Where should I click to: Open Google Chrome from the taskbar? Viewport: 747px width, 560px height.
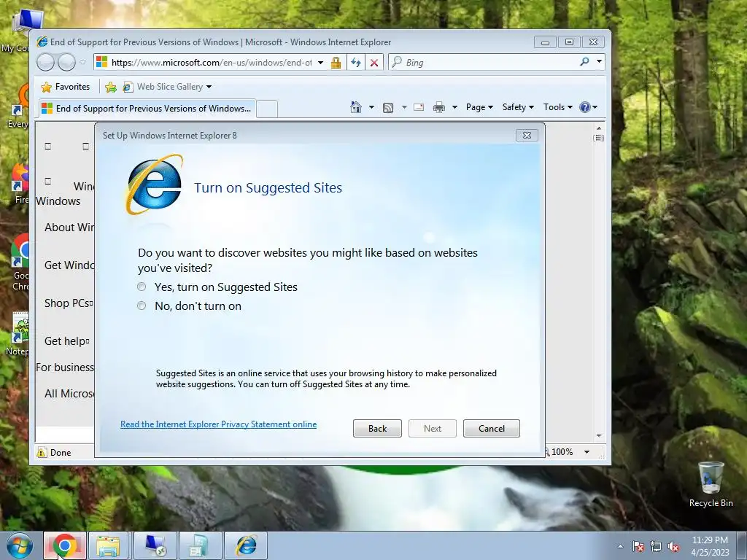[x=65, y=546]
